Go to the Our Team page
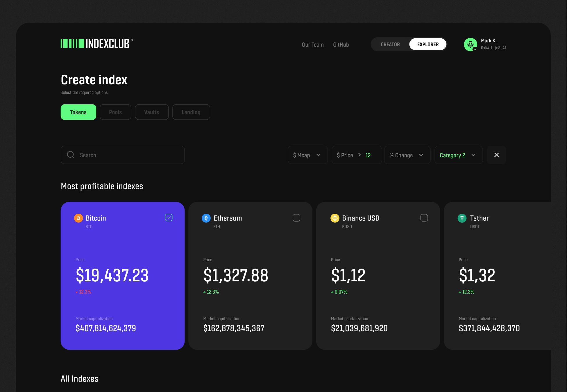The height and width of the screenshot is (392, 567). pyautogui.click(x=312, y=45)
